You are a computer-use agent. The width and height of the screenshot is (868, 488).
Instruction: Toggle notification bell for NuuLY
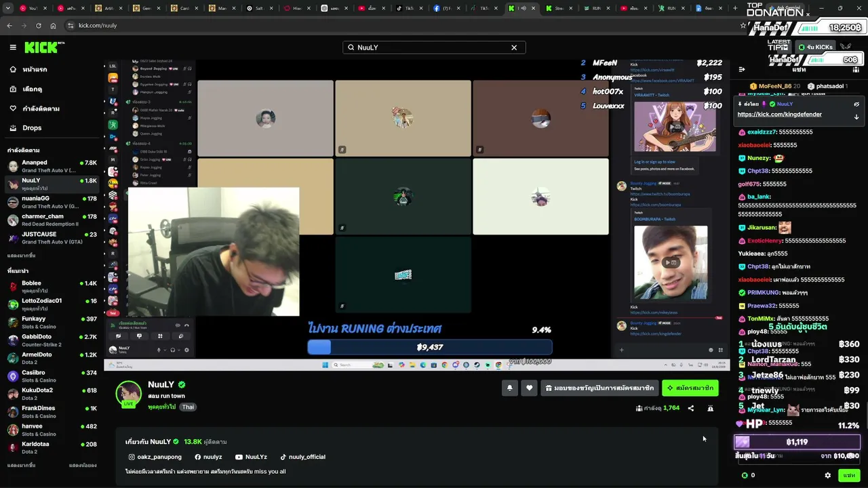click(509, 388)
